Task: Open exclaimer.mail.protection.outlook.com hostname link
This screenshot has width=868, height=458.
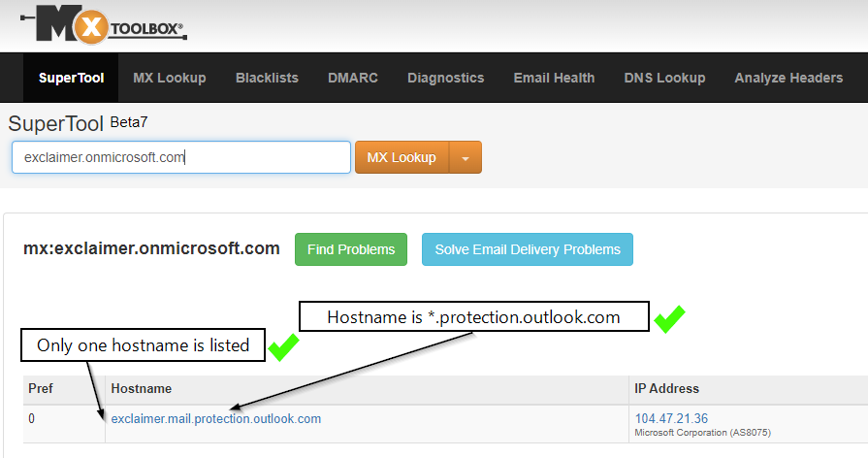Action: (x=216, y=419)
